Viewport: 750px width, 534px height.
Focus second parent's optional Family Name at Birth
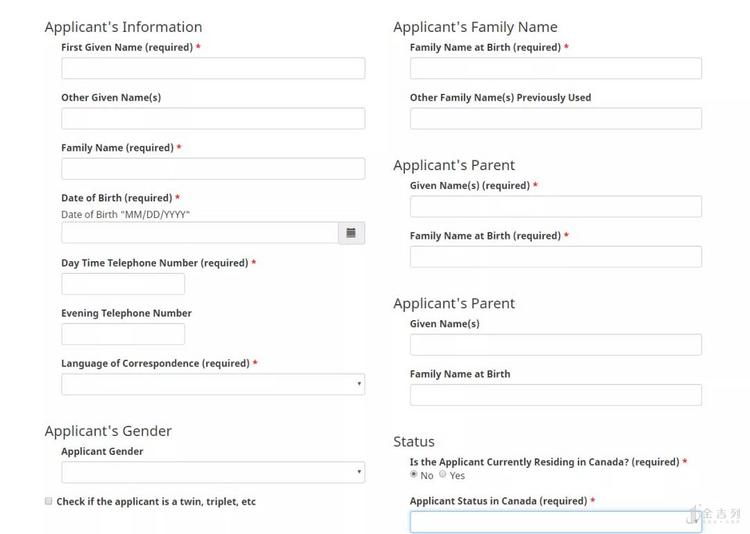point(555,394)
